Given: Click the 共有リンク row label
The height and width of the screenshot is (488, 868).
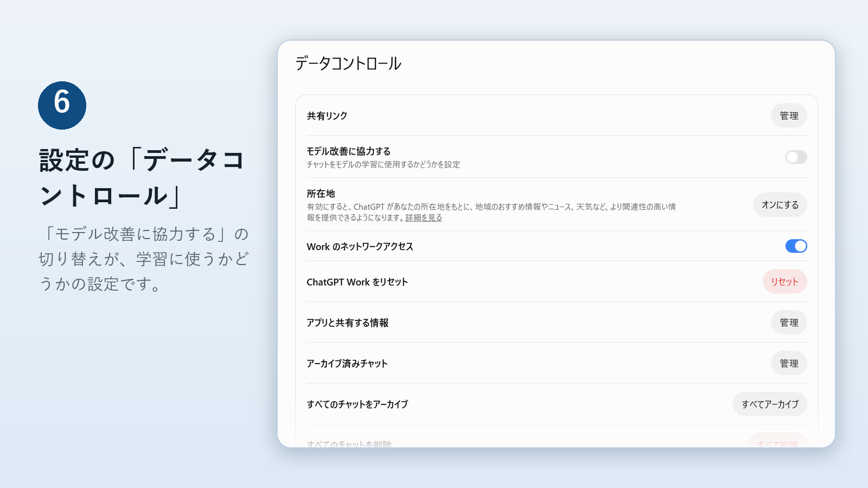Looking at the screenshot, I should coord(327,116).
